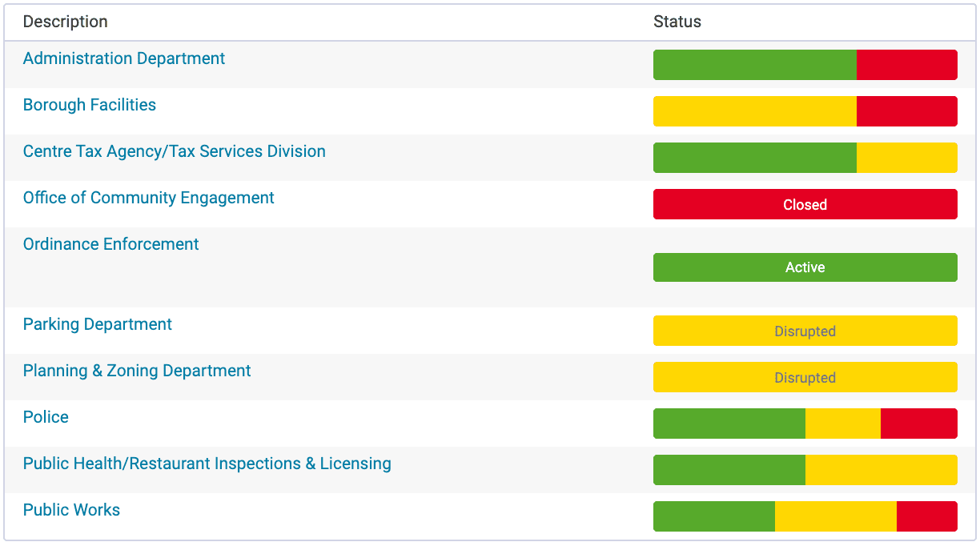Click Parking Department's Disrupted status bar

[805, 331]
